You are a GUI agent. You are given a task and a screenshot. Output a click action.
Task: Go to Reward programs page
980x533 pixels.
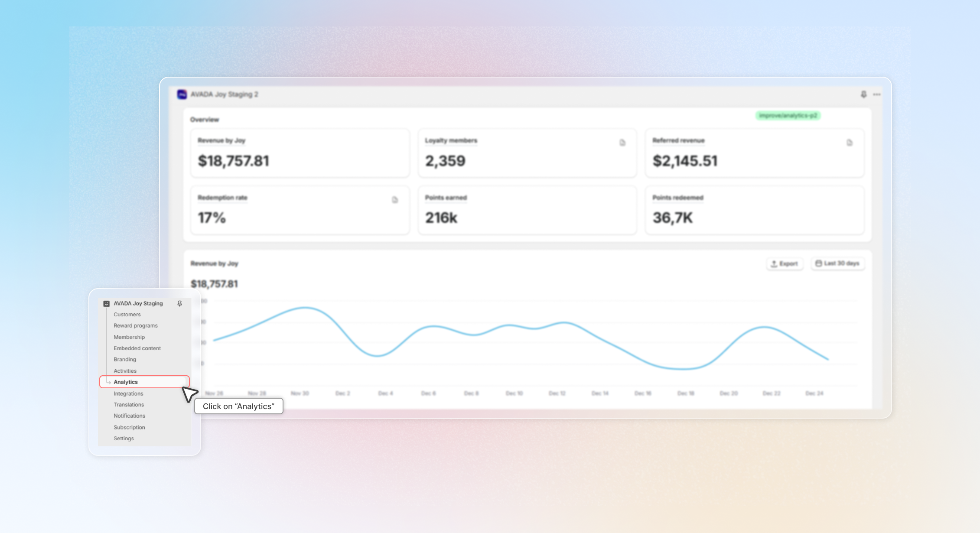coord(135,325)
